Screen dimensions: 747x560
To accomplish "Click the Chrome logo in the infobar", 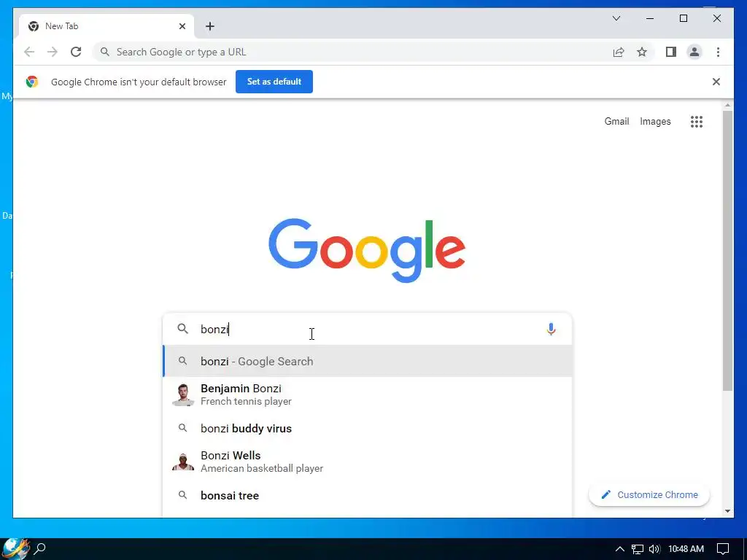I will tap(32, 82).
